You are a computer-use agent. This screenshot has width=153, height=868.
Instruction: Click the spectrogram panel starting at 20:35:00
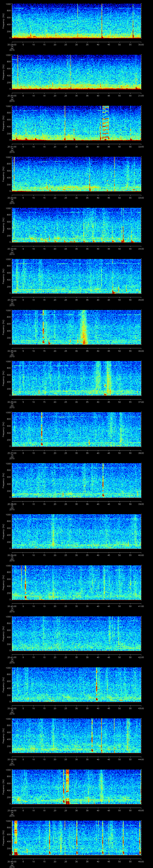click(x=77, y=327)
